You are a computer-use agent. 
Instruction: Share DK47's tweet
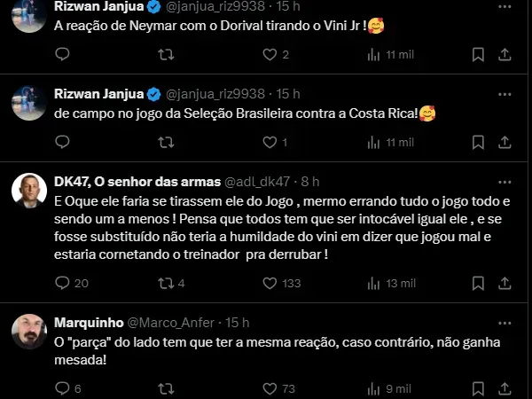[x=505, y=283]
